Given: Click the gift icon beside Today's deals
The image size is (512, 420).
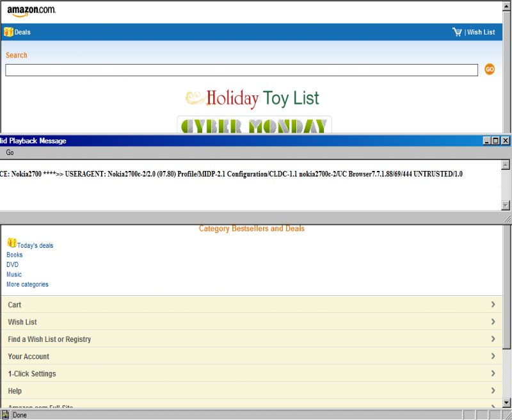Looking at the screenshot, I should [x=12, y=243].
